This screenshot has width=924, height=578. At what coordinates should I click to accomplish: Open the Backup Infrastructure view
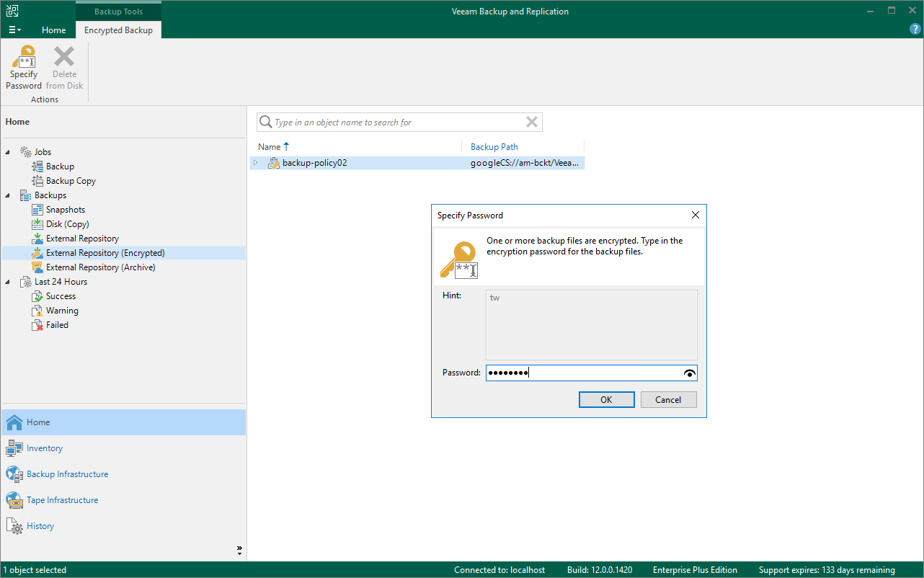[x=123, y=474]
